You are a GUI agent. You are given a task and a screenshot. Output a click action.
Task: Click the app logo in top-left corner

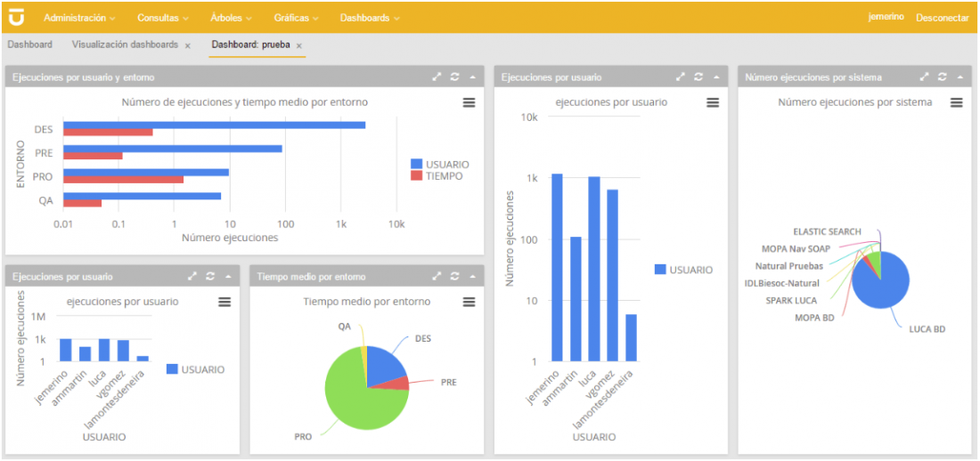[x=17, y=17]
